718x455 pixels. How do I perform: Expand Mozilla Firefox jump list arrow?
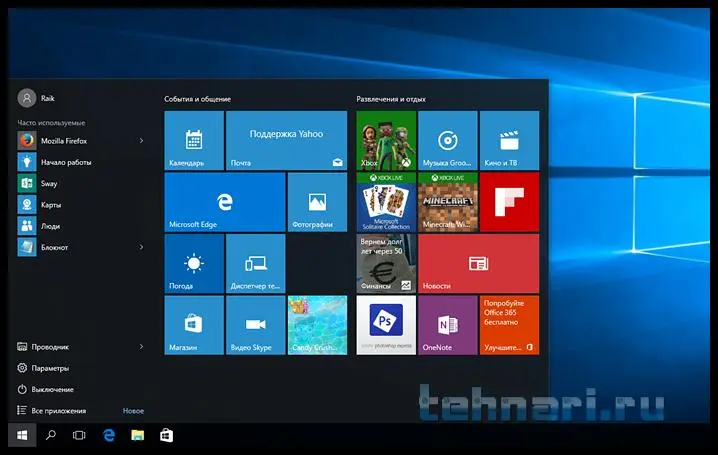point(141,141)
